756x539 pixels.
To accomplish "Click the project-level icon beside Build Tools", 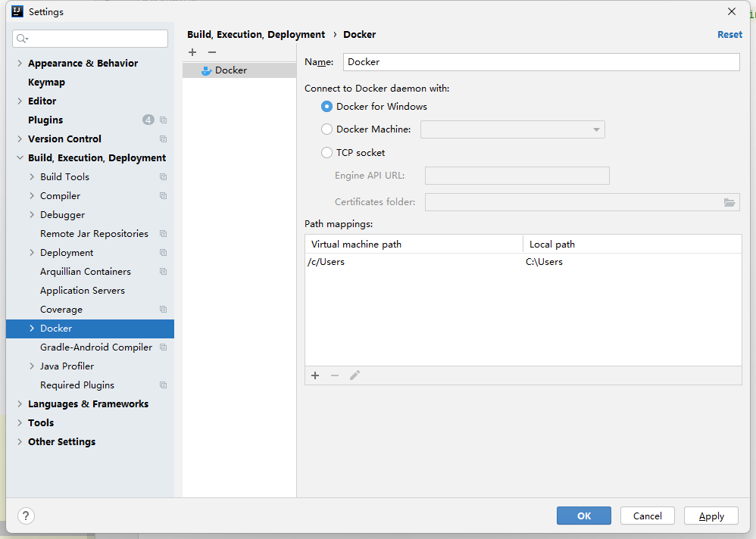I will click(164, 177).
